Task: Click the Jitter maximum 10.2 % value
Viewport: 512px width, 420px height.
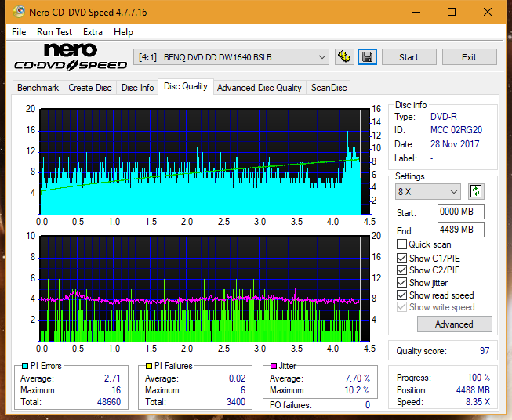Action: (x=358, y=390)
